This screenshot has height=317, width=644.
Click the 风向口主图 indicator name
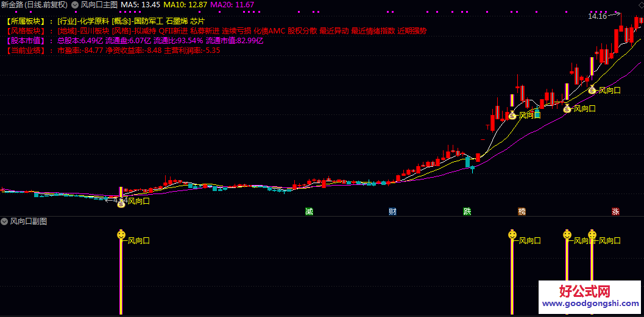[99, 5]
